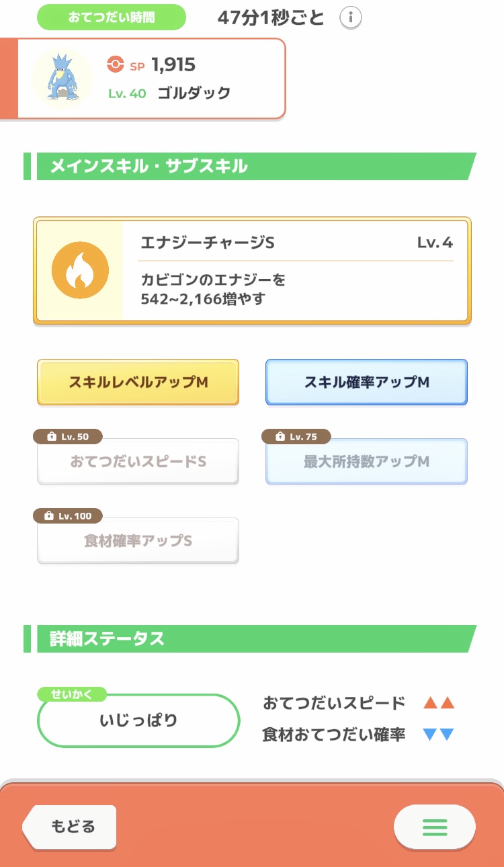
Task: Select the スキル確率アップM sub skill
Action: coord(366,382)
